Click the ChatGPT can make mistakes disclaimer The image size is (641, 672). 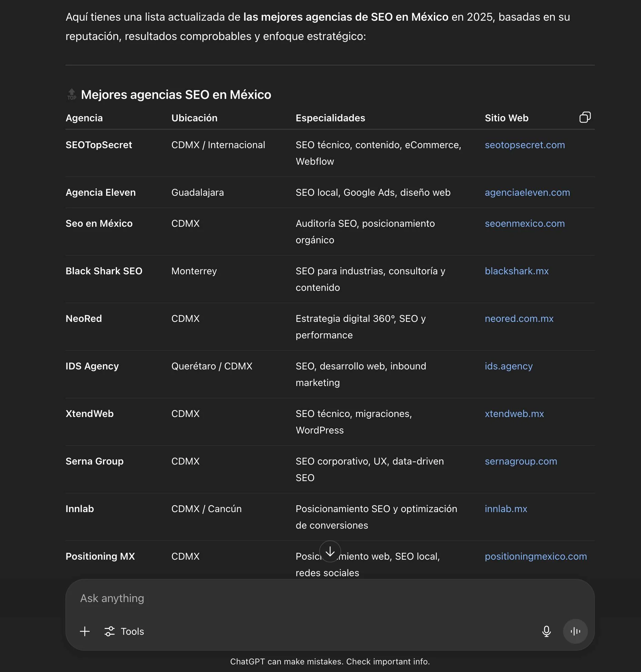point(330,661)
